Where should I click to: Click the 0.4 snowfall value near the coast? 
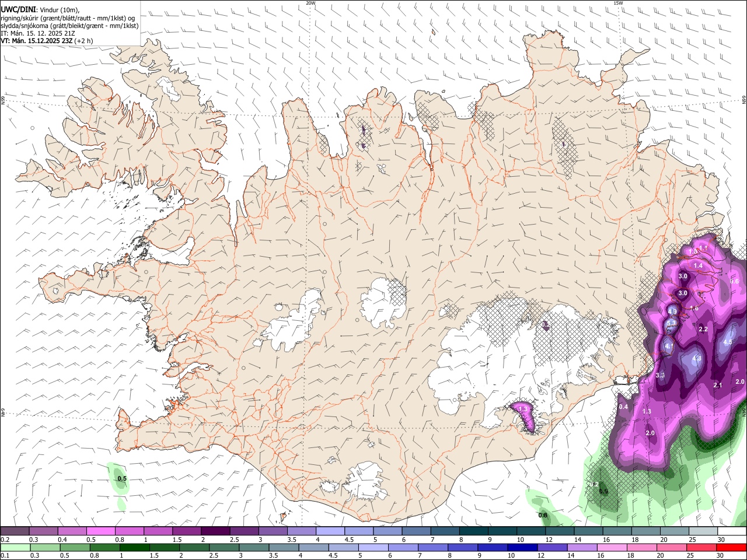click(x=623, y=407)
